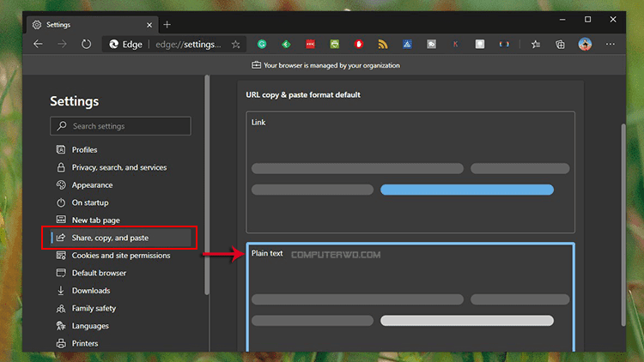Screen dimensions: 644x362
Task: Add this page to favorites (star)
Action: click(x=235, y=45)
